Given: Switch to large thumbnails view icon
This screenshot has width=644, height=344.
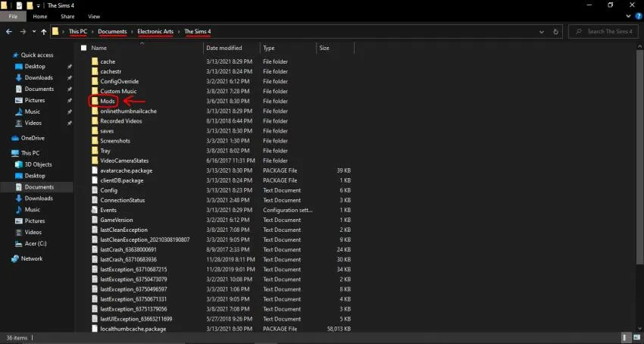Looking at the screenshot, I should point(636,338).
